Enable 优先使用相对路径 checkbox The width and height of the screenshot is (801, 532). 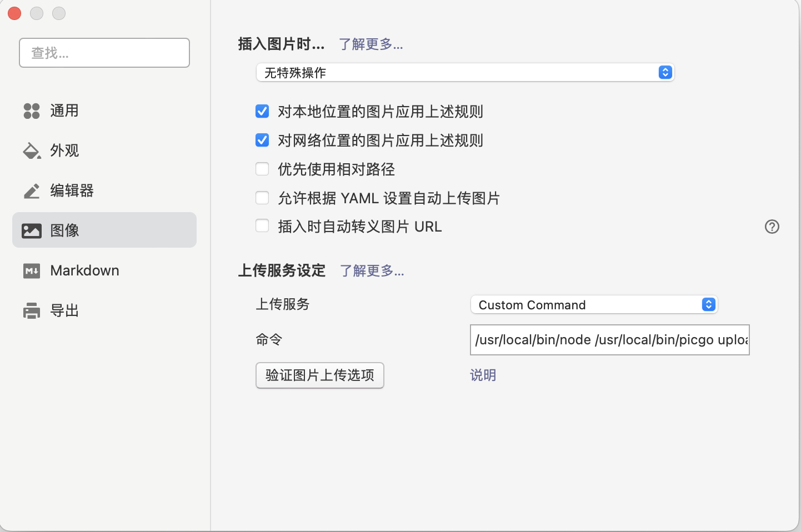tap(262, 169)
